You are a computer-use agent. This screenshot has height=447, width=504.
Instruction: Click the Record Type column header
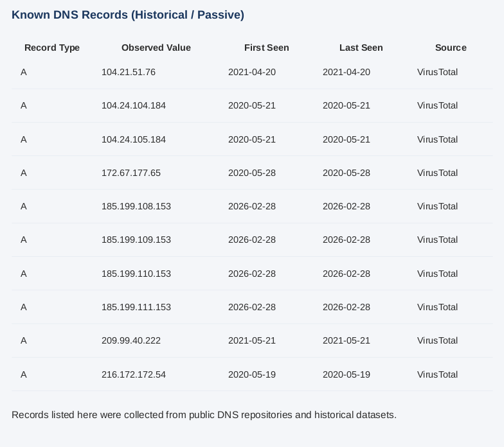tap(52, 48)
